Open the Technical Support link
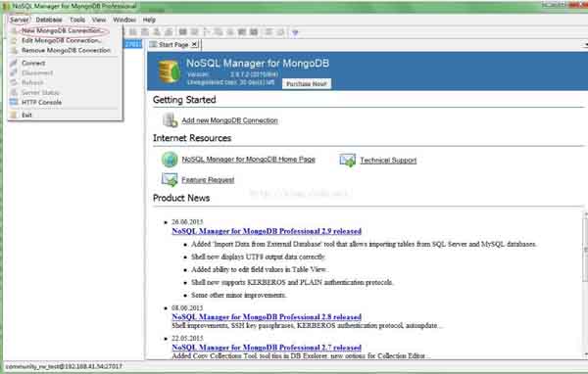 (x=388, y=161)
